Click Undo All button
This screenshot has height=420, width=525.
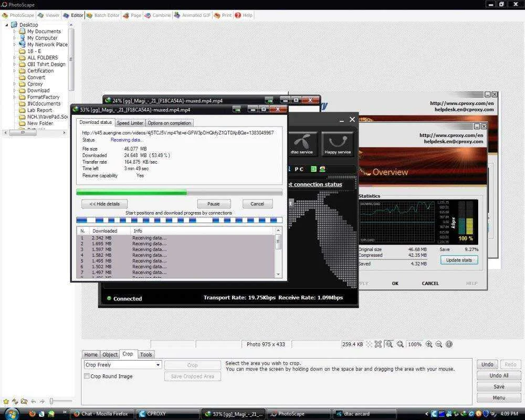(499, 375)
